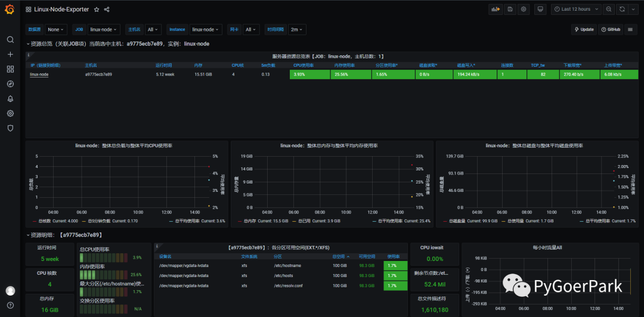Screen dimensions: 644x317
Task: Sort table by 主机名 column header
Action: pyautogui.click(x=91, y=66)
